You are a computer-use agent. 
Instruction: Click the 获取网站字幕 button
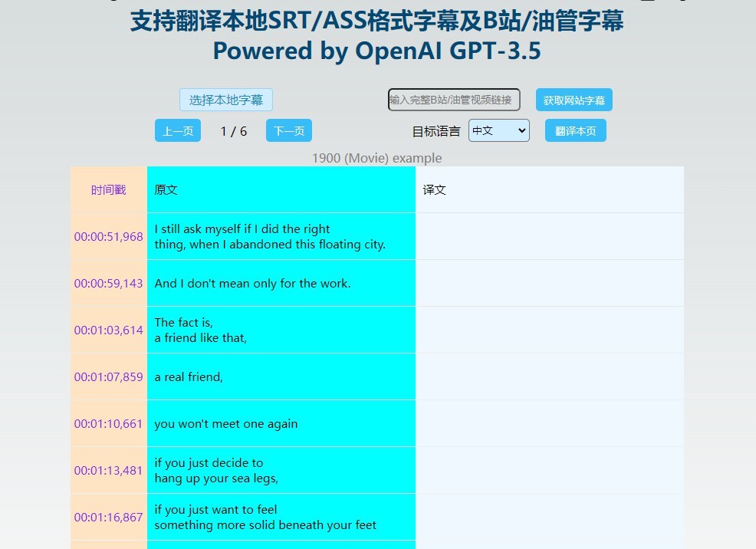tap(574, 100)
